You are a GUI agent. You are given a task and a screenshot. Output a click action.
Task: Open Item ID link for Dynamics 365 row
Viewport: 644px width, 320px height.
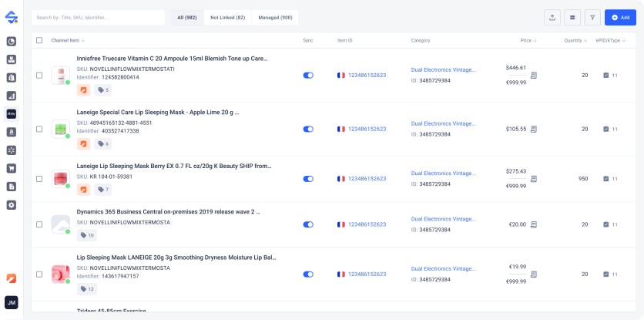(367, 224)
